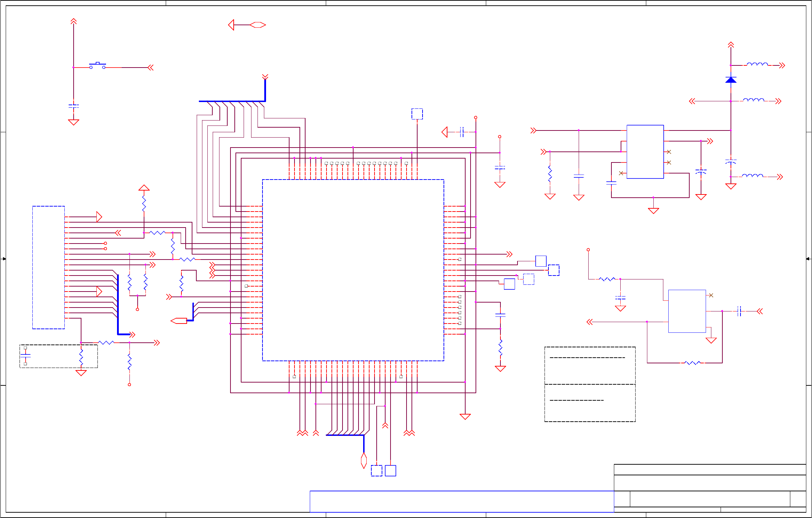The image size is (812, 518).
Task: Click the dashed square test point above the central IC
Action: point(417,114)
